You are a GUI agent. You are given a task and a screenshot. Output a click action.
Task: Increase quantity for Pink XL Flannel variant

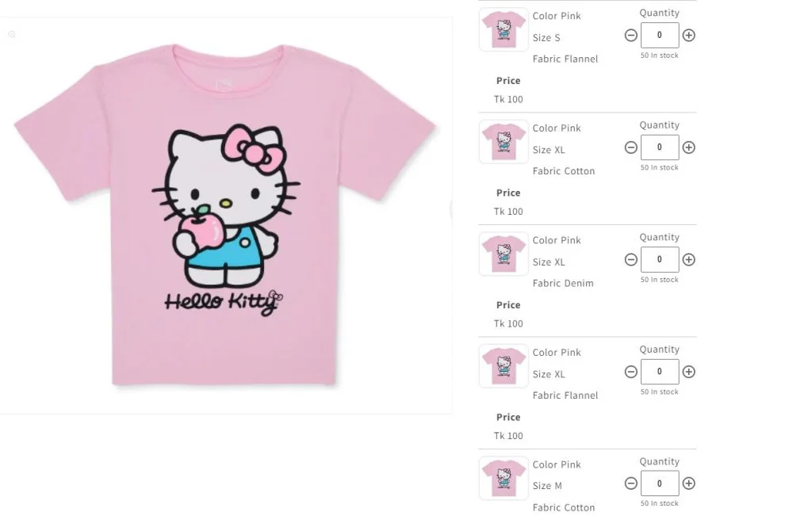pos(688,372)
